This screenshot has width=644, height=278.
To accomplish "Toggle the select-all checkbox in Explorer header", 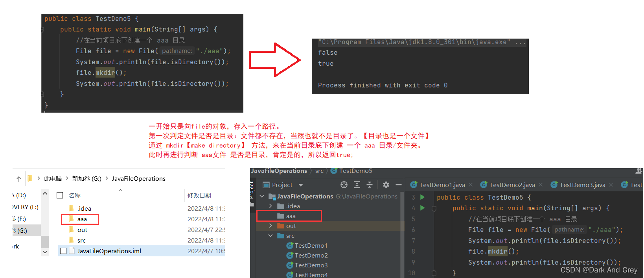I will coord(60,195).
